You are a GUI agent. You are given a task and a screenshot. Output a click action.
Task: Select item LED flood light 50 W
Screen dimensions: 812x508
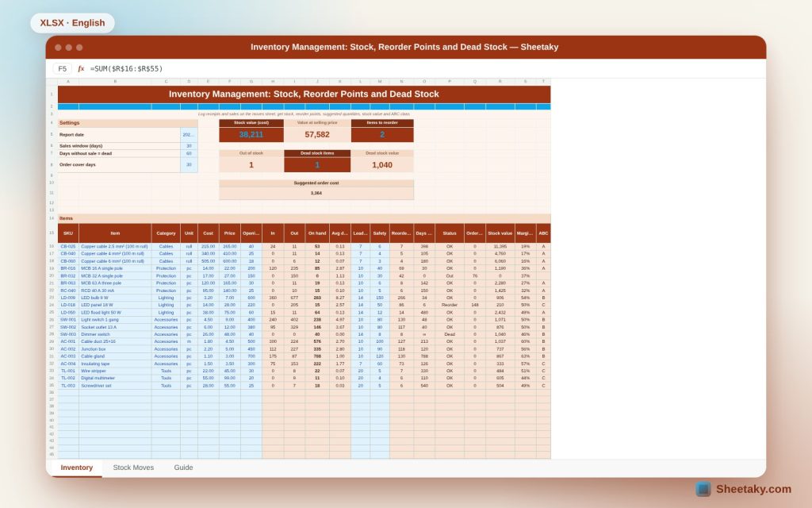click(115, 313)
